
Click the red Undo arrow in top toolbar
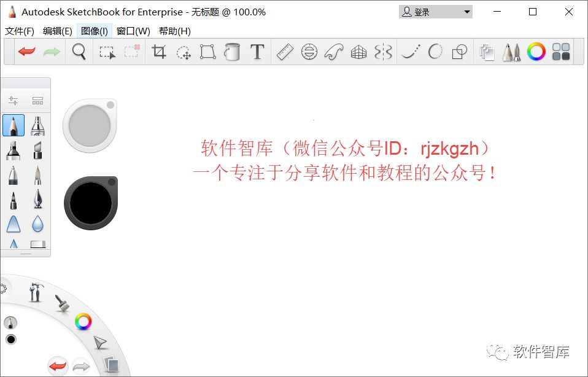click(x=26, y=51)
